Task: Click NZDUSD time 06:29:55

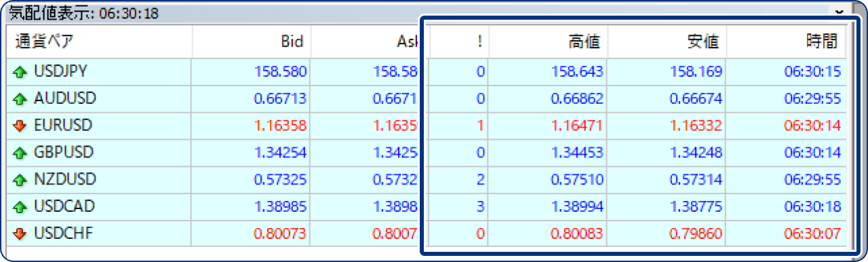Action: tap(812, 180)
